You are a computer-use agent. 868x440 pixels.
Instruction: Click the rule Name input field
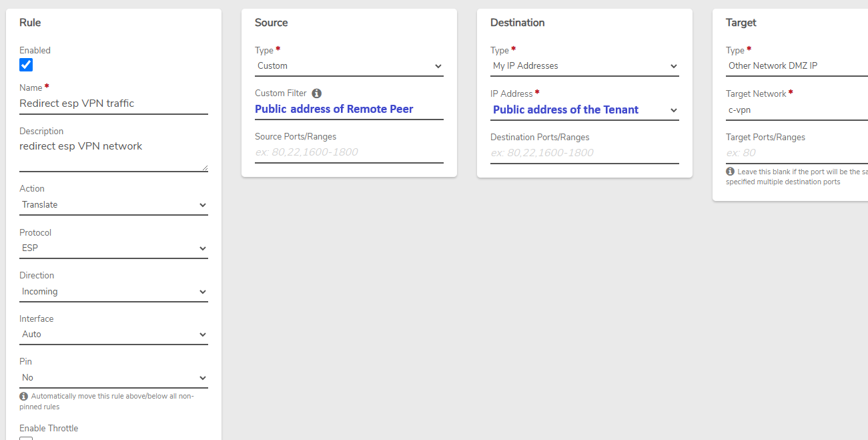tap(113, 103)
